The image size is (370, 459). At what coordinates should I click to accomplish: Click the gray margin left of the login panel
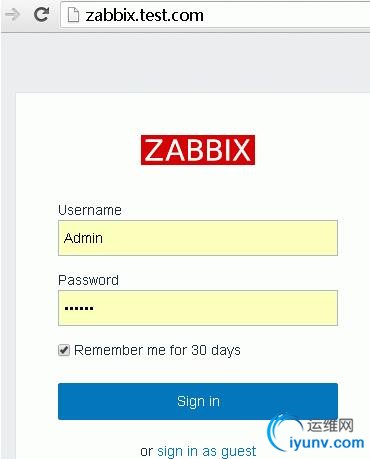click(x=8, y=267)
